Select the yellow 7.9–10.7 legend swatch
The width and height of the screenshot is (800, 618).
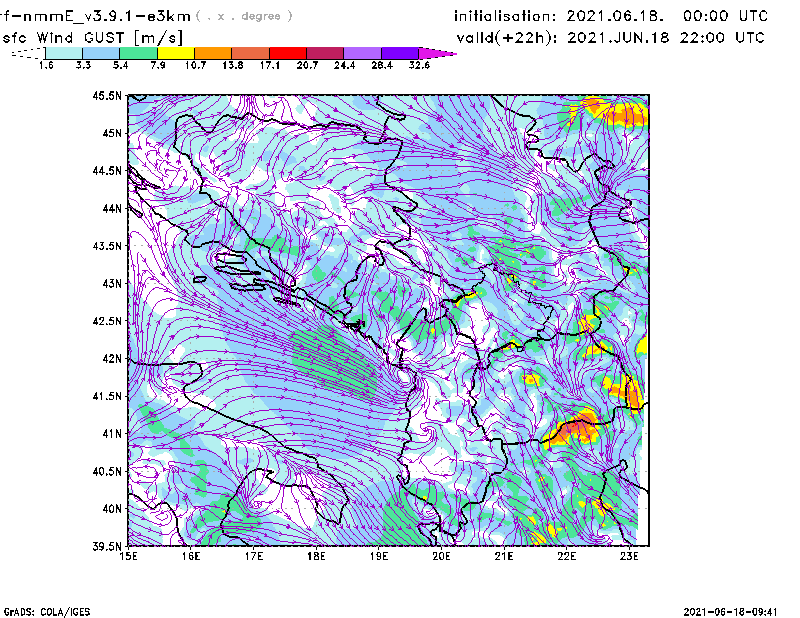(x=176, y=53)
